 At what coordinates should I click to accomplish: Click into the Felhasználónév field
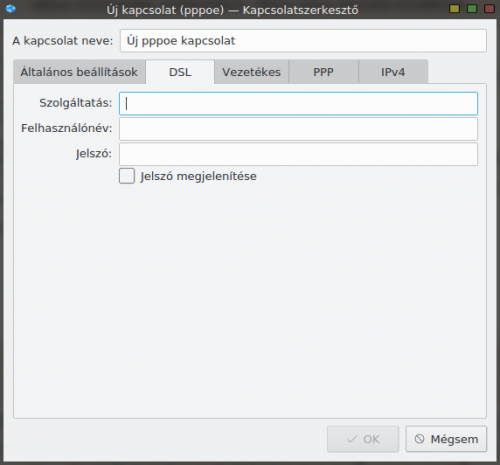click(x=298, y=129)
